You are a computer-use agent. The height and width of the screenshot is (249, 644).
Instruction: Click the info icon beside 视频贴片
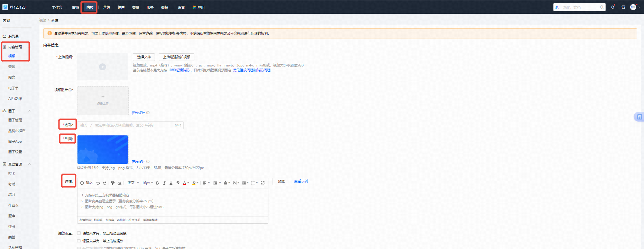[70, 90]
